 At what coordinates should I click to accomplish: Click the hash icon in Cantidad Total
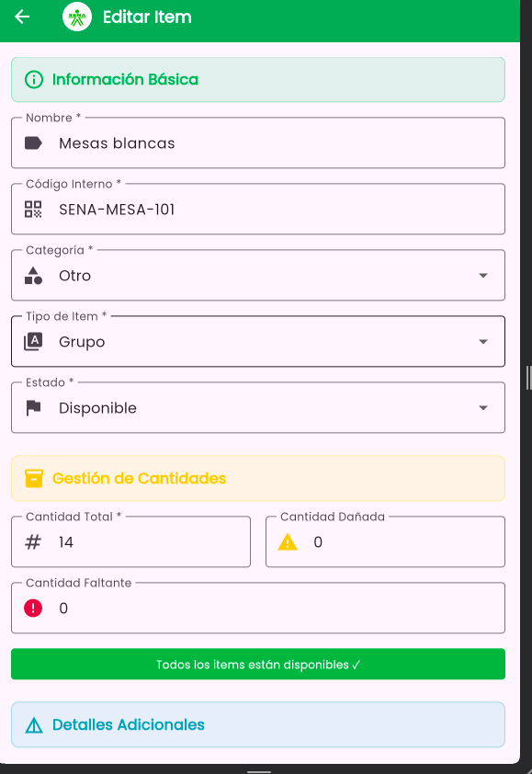(x=33, y=542)
